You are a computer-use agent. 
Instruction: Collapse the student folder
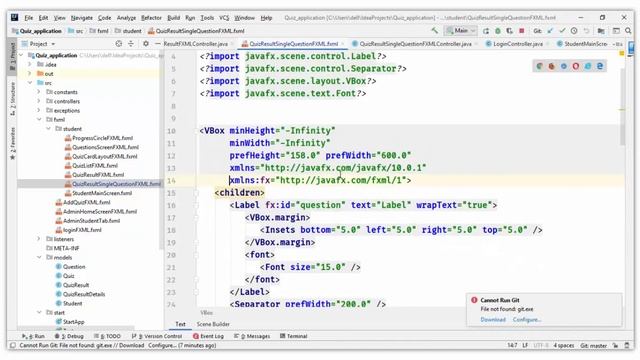tap(49, 129)
